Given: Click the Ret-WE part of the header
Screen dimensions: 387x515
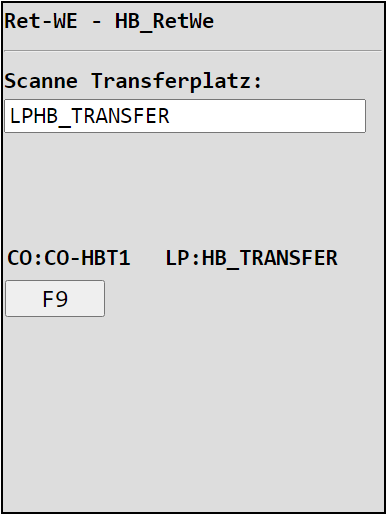Looking at the screenshot, I should [41, 21].
